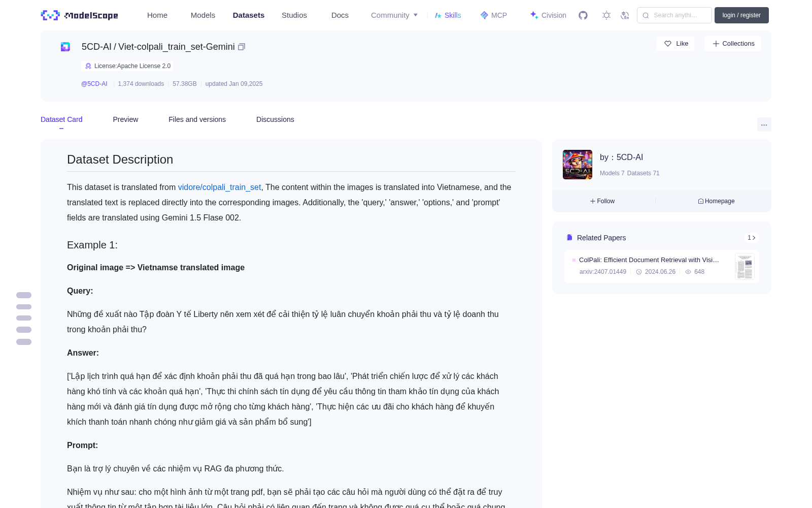
Task: Open the GitHub icon link
Action: coord(583,15)
